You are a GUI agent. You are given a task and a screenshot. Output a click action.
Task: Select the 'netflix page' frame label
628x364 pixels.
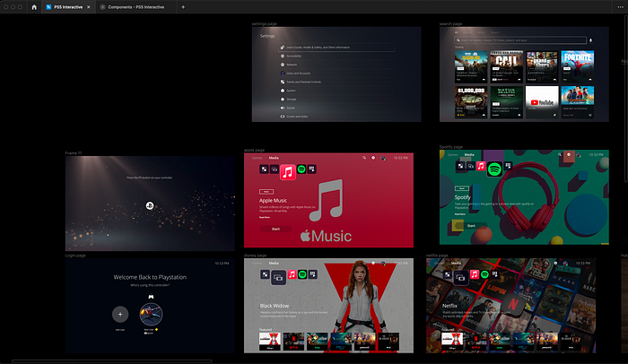click(x=437, y=256)
